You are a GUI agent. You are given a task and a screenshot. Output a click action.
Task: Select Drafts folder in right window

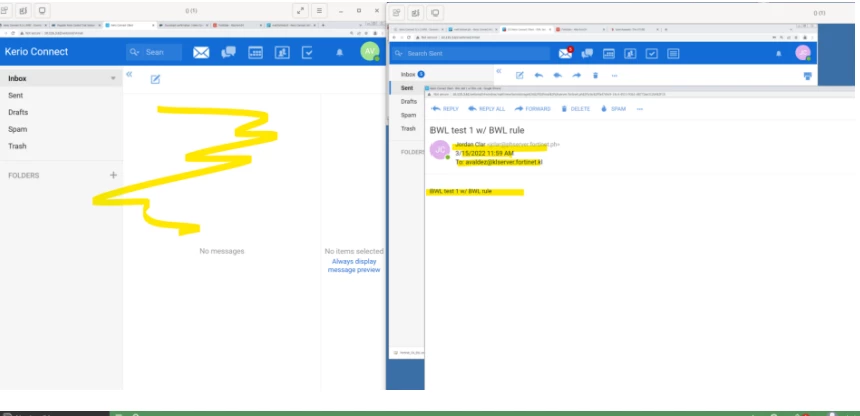(407, 102)
